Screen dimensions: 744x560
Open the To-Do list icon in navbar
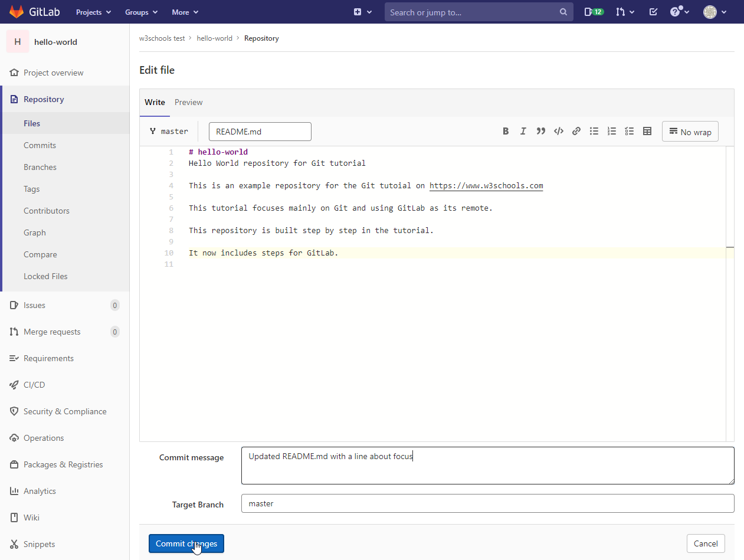pyautogui.click(x=653, y=12)
